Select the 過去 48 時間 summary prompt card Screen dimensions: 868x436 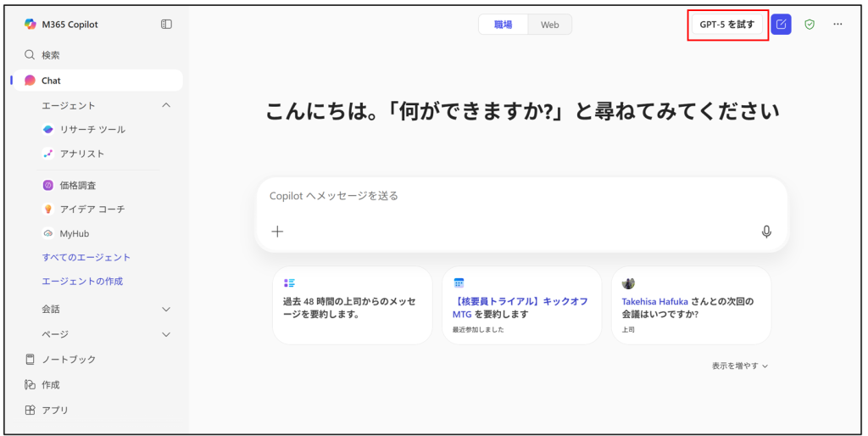point(352,305)
